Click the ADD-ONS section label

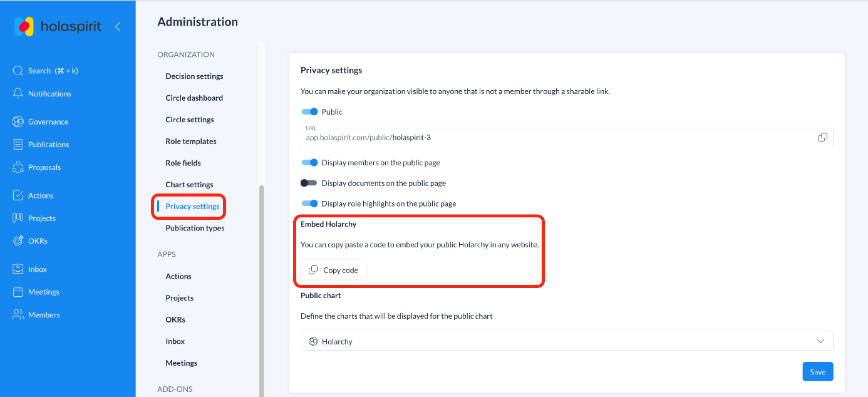pos(175,389)
